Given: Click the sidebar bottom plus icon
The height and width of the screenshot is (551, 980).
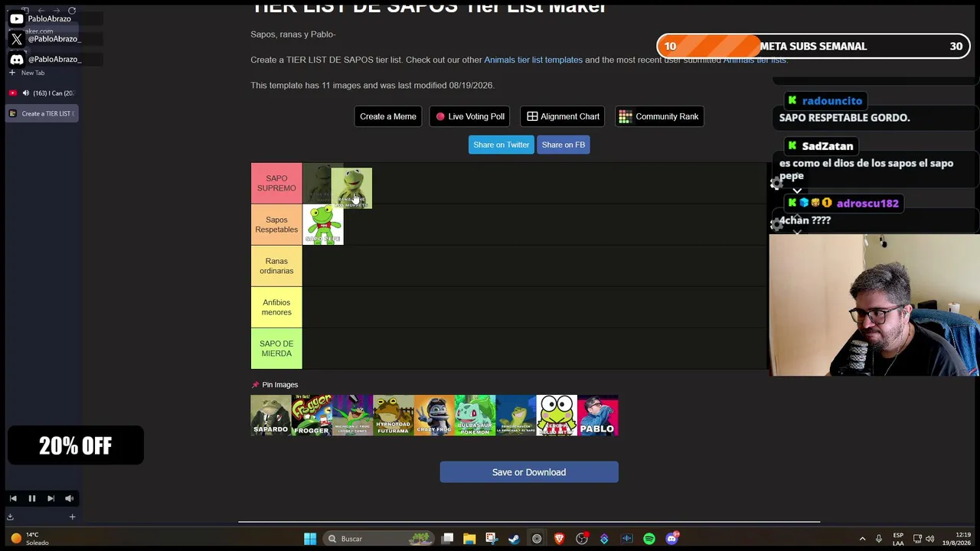Looking at the screenshot, I should coord(72,517).
